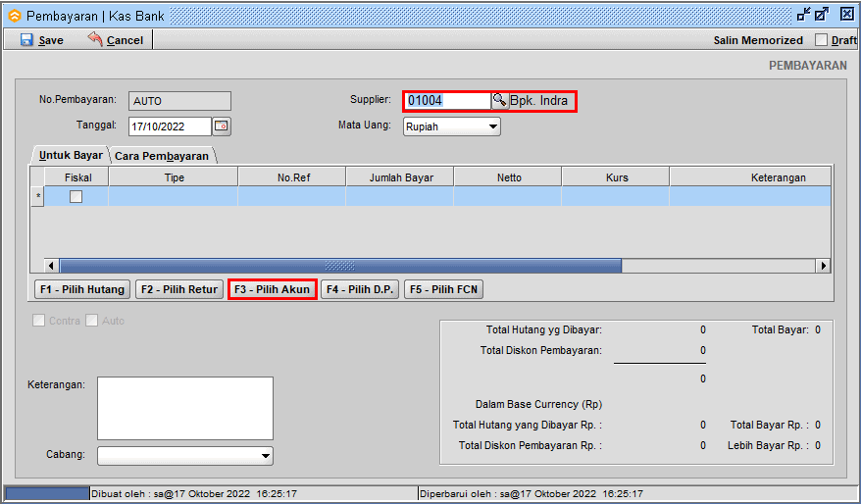The width and height of the screenshot is (861, 504).
Task: Click the restore-down window icon
Action: point(803,15)
